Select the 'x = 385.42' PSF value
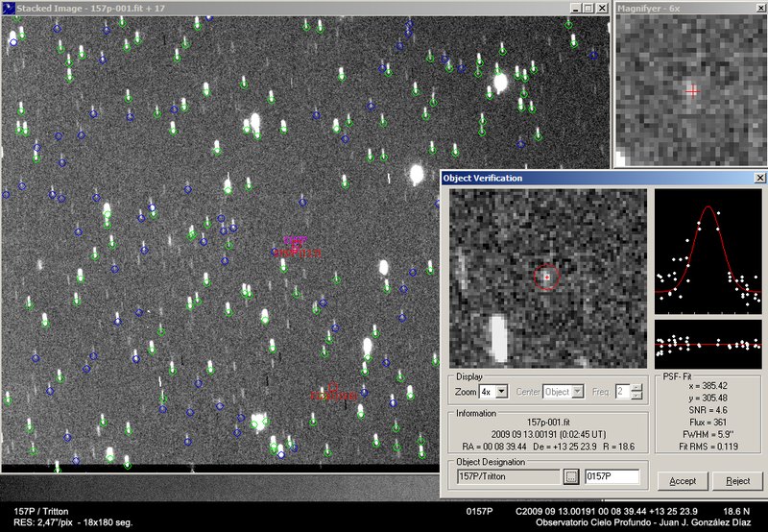The image size is (768, 532). point(708,386)
